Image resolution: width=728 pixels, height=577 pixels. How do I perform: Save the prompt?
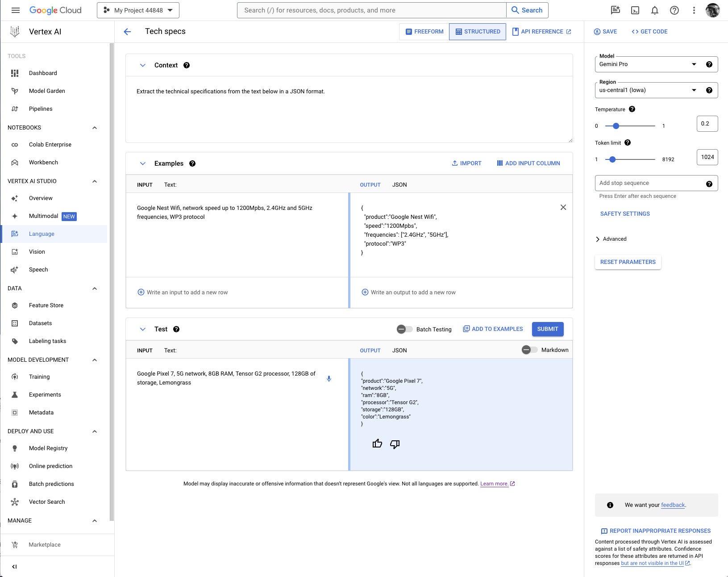tap(605, 32)
